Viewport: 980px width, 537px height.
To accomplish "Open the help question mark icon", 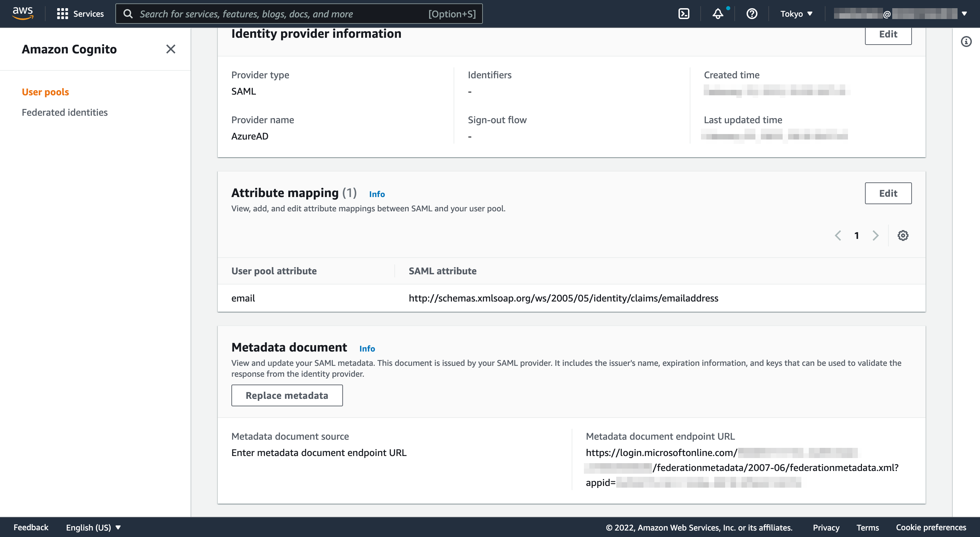I will 751,14.
